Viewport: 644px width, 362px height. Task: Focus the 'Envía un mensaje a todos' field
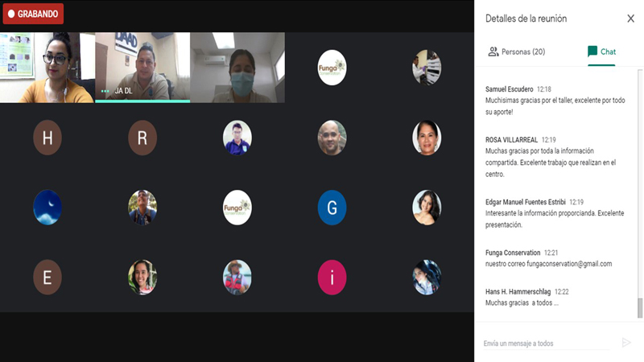(547, 343)
